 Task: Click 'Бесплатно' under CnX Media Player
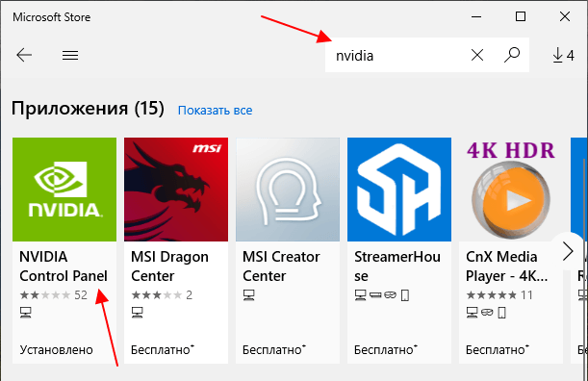tap(498, 350)
